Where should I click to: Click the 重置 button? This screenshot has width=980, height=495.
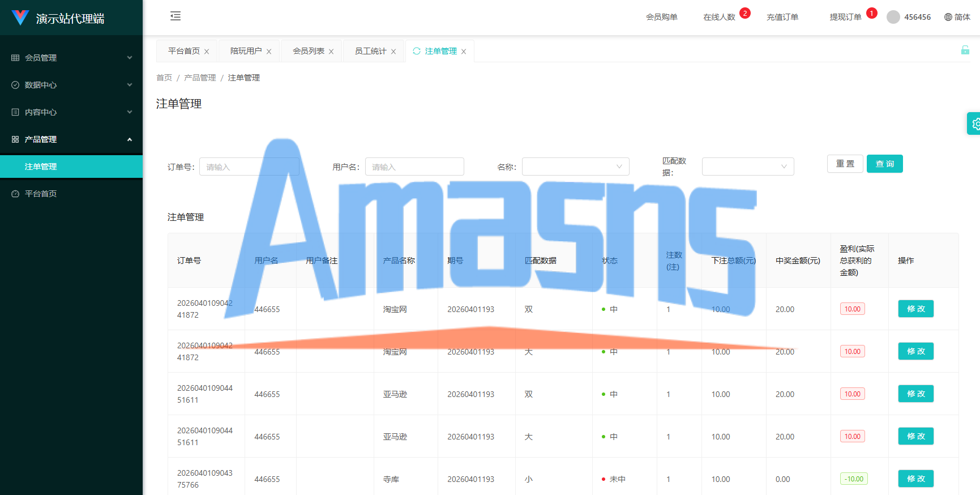point(845,164)
